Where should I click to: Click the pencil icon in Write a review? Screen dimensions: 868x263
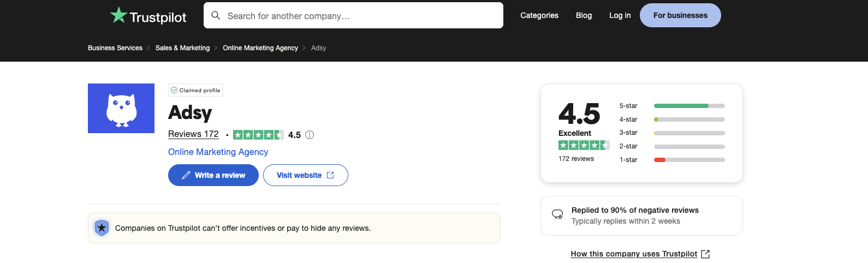click(186, 175)
